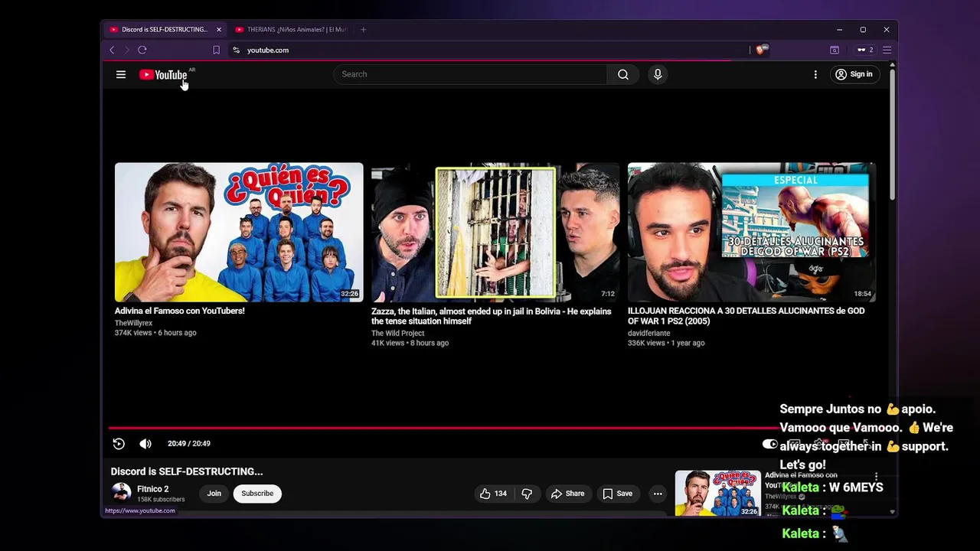Click the Join membership button

pos(214,494)
